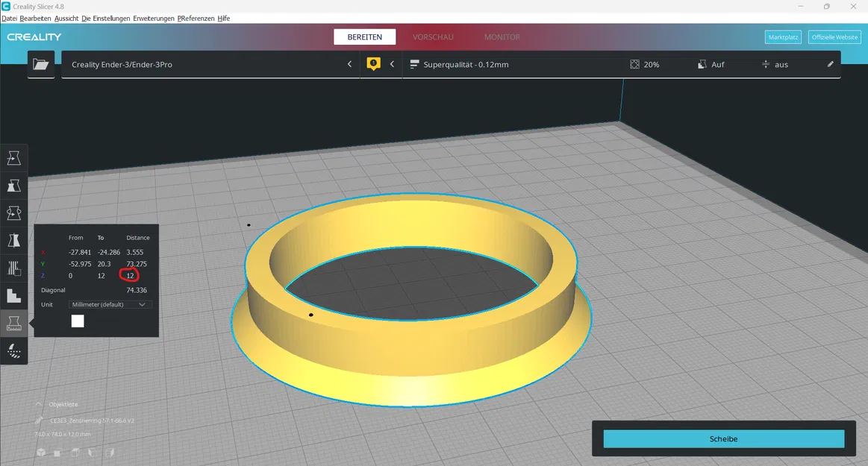Switch to the VORSCHAU tab

433,37
